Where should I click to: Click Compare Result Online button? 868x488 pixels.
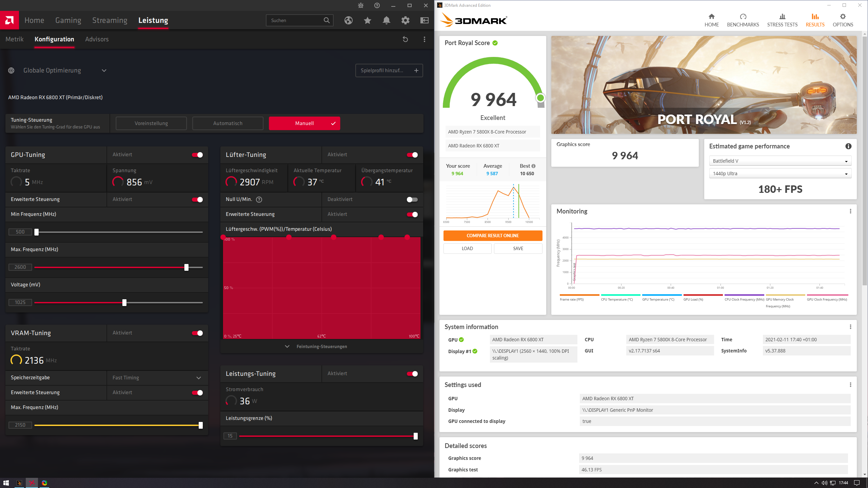coord(492,236)
